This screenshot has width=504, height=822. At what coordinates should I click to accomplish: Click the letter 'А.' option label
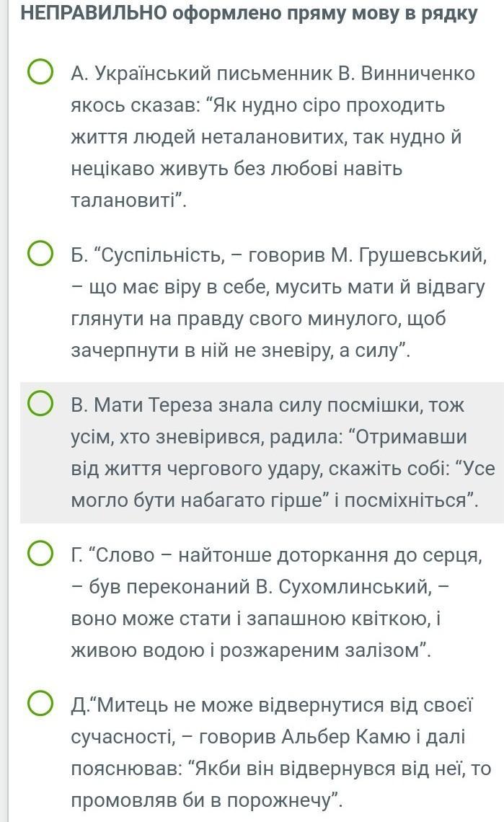point(80,74)
